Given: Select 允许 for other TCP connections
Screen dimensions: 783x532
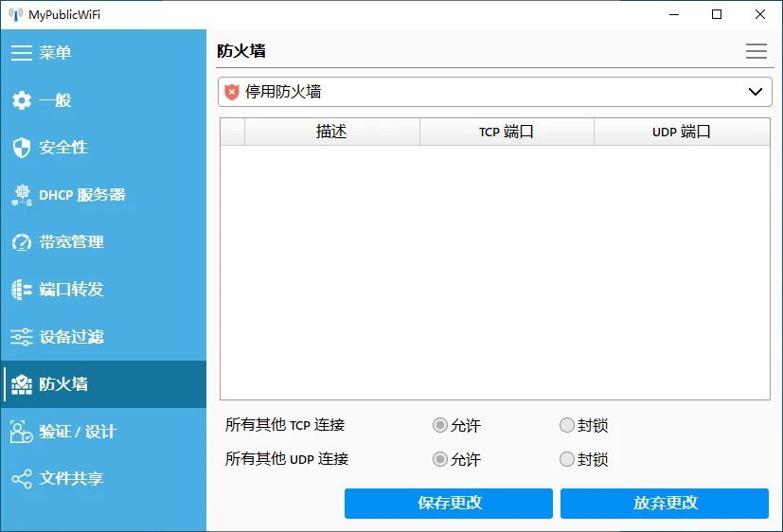Looking at the screenshot, I should 439,426.
